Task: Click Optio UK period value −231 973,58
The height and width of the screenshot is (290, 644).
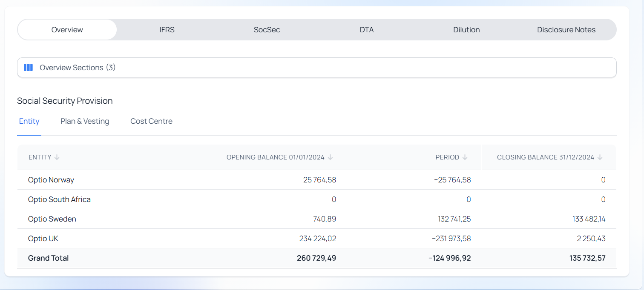Action: tap(451, 239)
